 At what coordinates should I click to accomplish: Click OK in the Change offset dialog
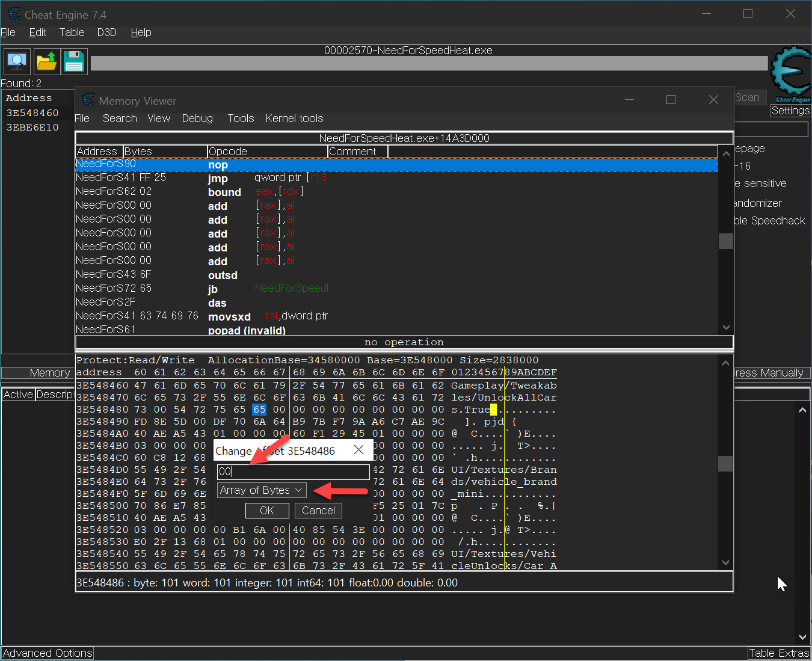point(267,511)
